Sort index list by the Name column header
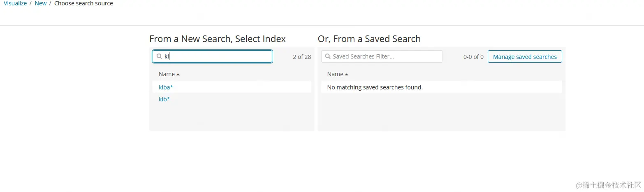The image size is (644, 192). tap(167, 74)
